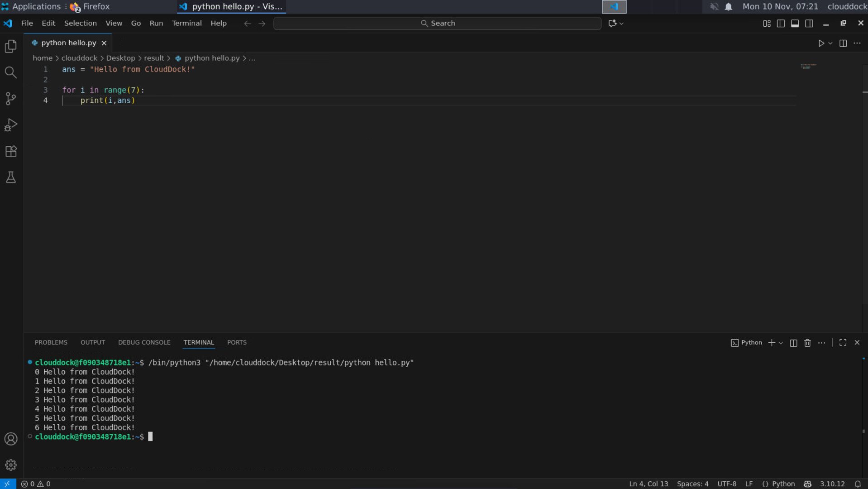Viewport: 868px width, 489px height.
Task: Open the Run and Debug icon
Action: pos(10,125)
